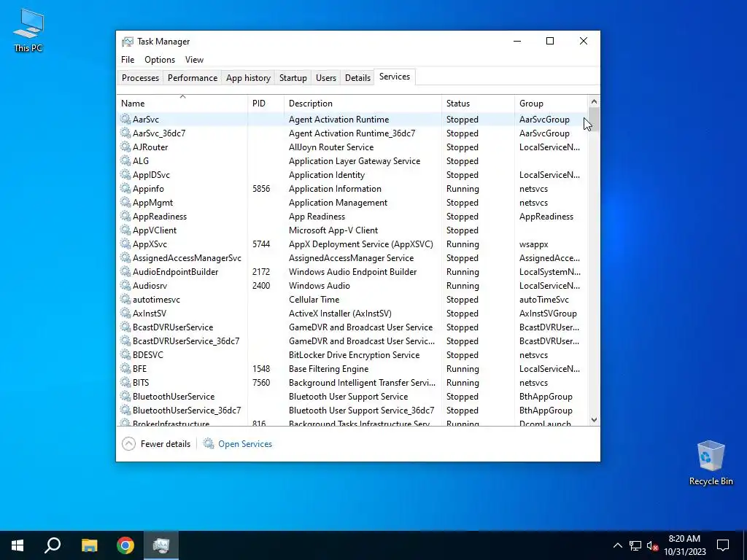Click the gear icon beside AppXSvc

tap(125, 244)
